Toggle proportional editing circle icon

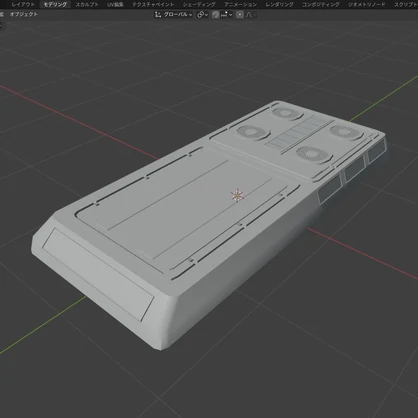point(240,15)
